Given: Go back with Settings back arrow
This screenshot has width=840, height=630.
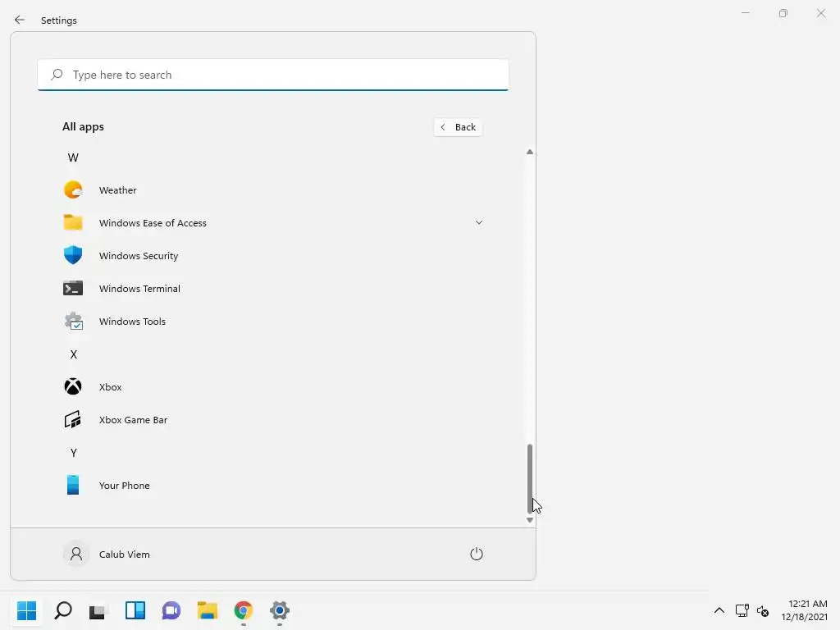Looking at the screenshot, I should (x=20, y=20).
